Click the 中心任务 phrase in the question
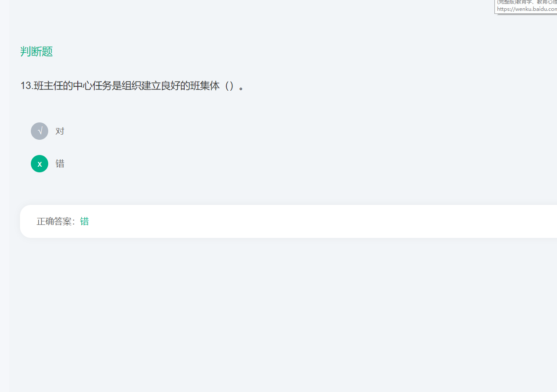557x392 pixels. [91, 86]
